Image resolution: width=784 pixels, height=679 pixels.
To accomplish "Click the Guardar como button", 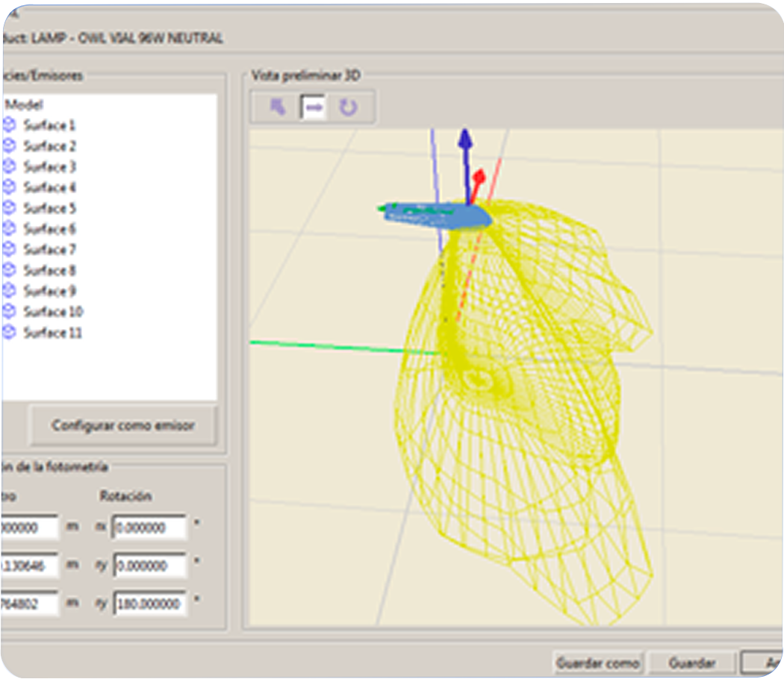I will tap(597, 663).
